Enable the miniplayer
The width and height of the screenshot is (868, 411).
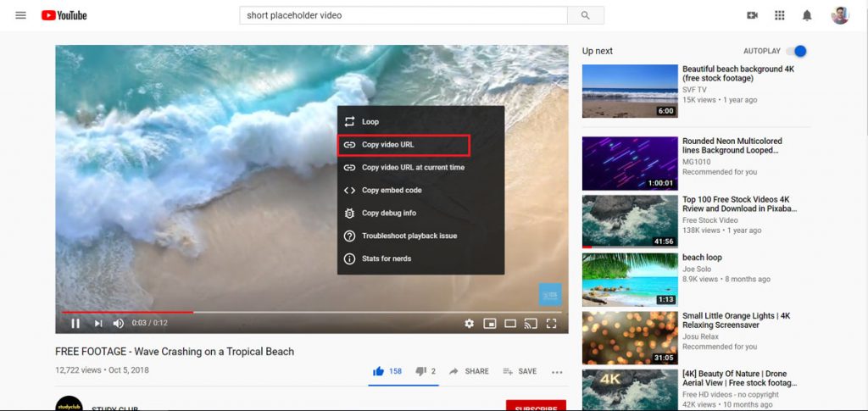click(490, 323)
